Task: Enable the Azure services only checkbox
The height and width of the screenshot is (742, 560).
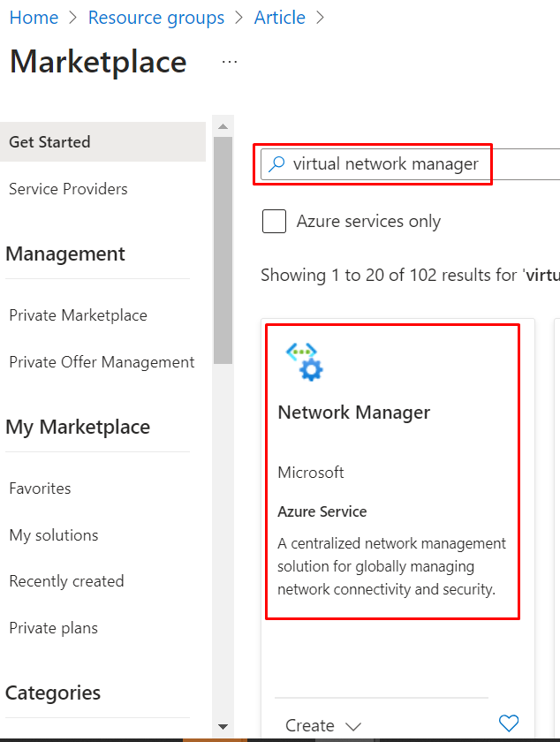Action: [x=274, y=221]
